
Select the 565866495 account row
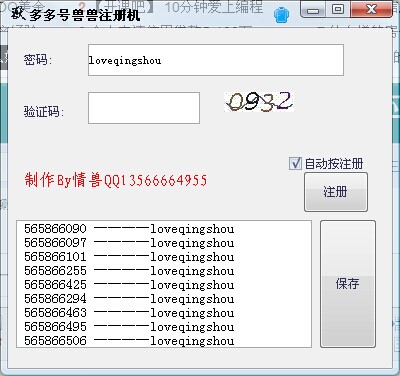129,327
